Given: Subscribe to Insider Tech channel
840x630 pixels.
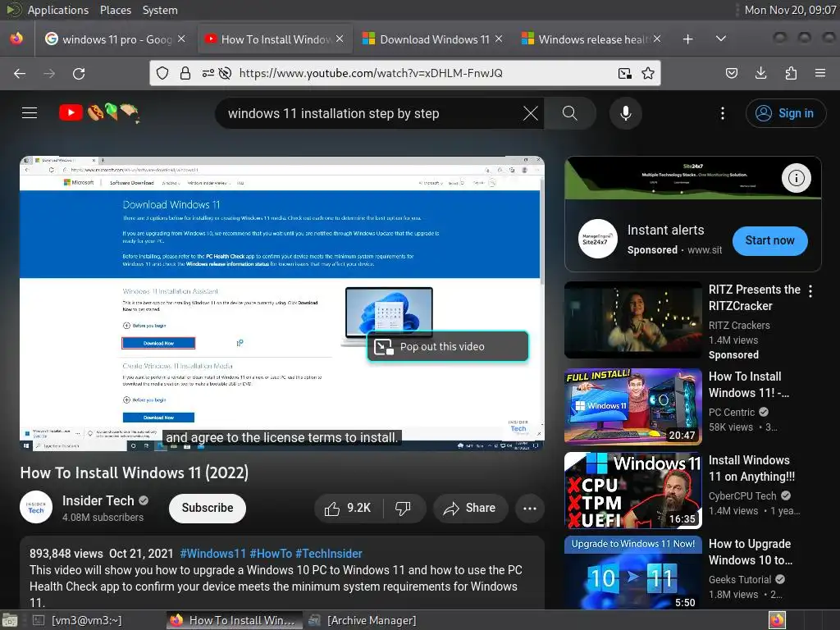Looking at the screenshot, I should click(208, 508).
